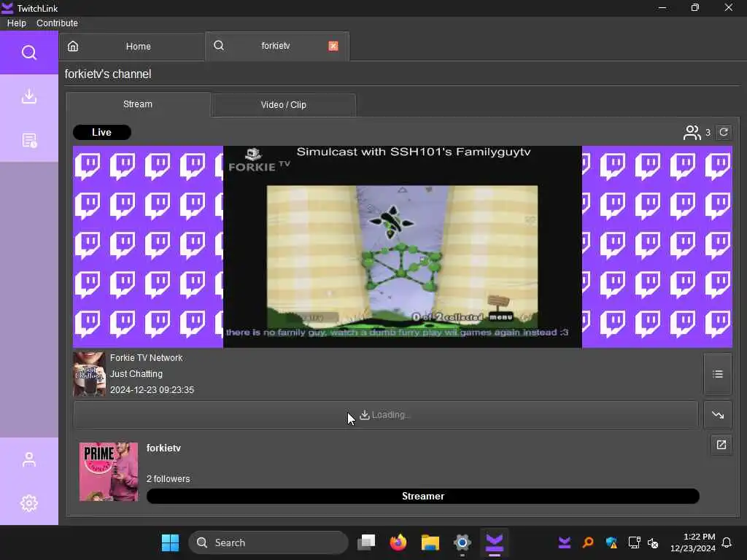Open the account icon in the sidebar
Screen dimensions: 747x560
[x=29, y=459]
